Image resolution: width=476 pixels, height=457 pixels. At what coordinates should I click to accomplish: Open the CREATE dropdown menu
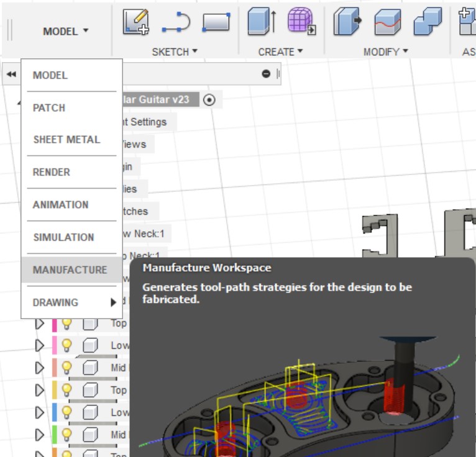pos(280,52)
